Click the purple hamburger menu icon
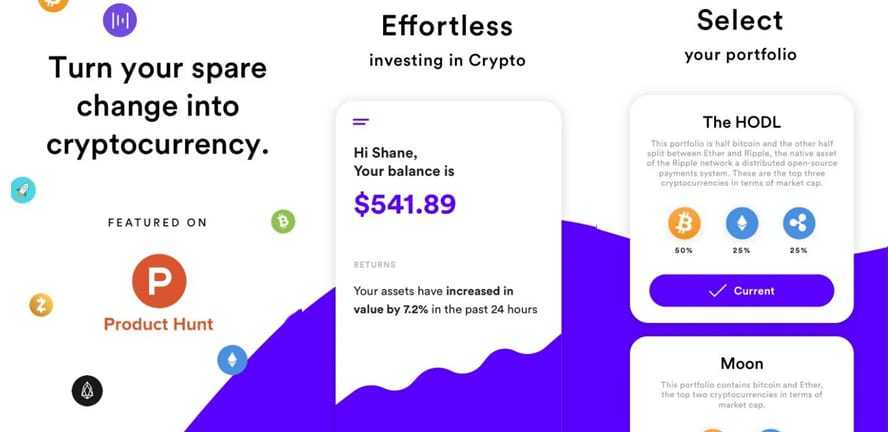 [361, 122]
